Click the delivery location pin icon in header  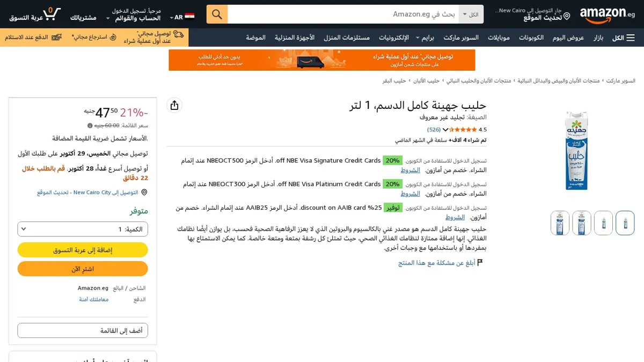click(567, 17)
